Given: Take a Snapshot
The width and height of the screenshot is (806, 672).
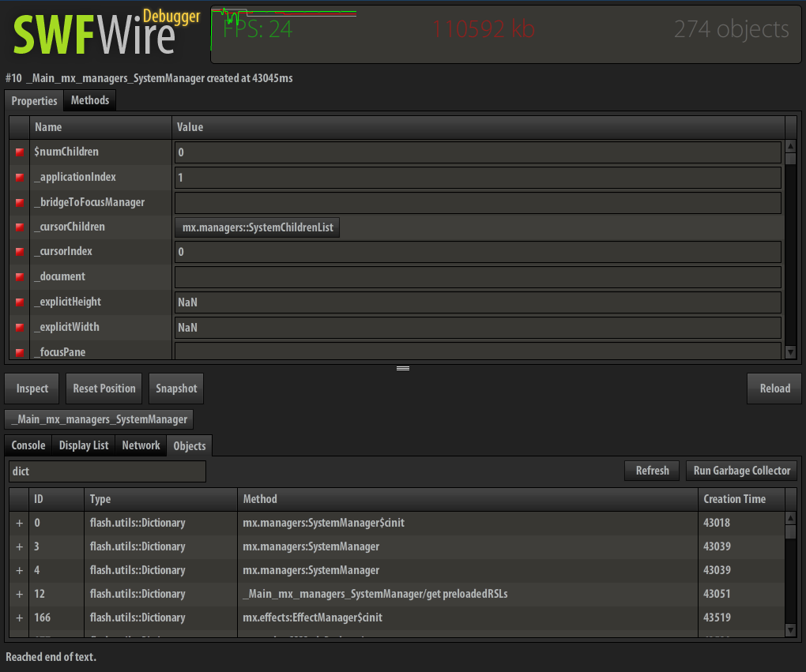Looking at the screenshot, I should tap(176, 389).
